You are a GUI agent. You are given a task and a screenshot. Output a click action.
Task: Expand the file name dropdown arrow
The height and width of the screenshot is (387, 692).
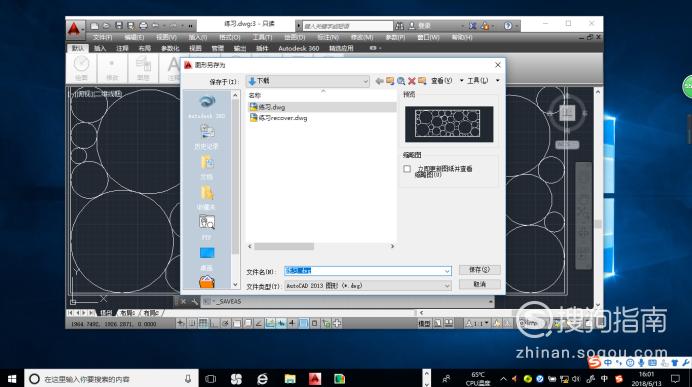click(447, 271)
